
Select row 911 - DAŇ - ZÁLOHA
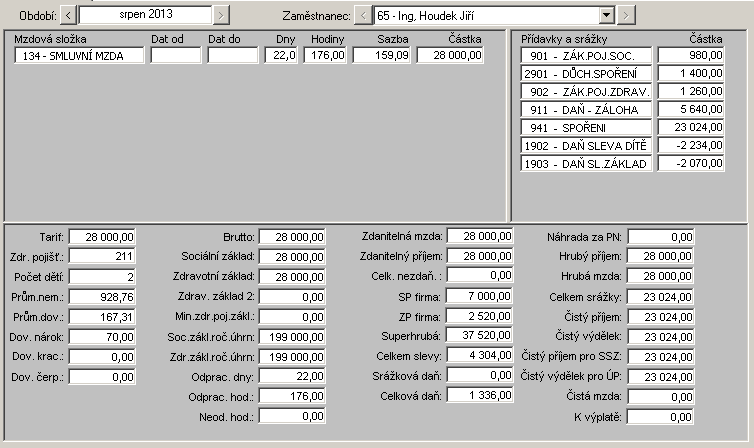[x=586, y=110]
